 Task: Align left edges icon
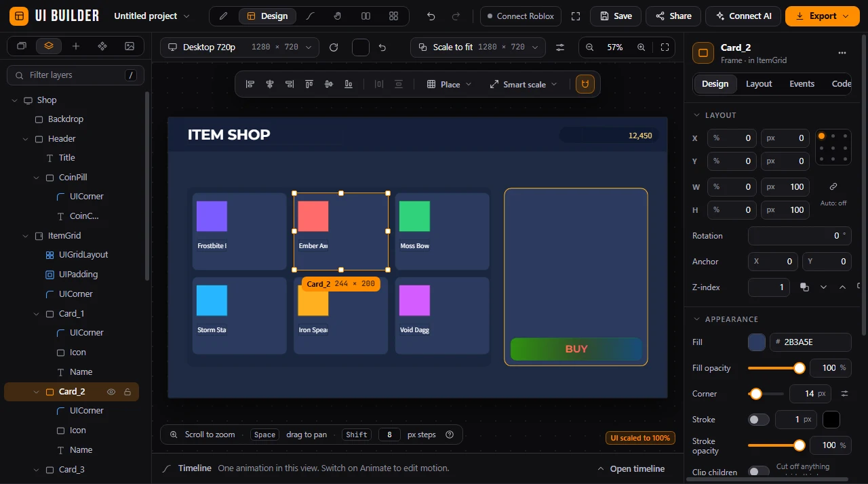coord(250,84)
